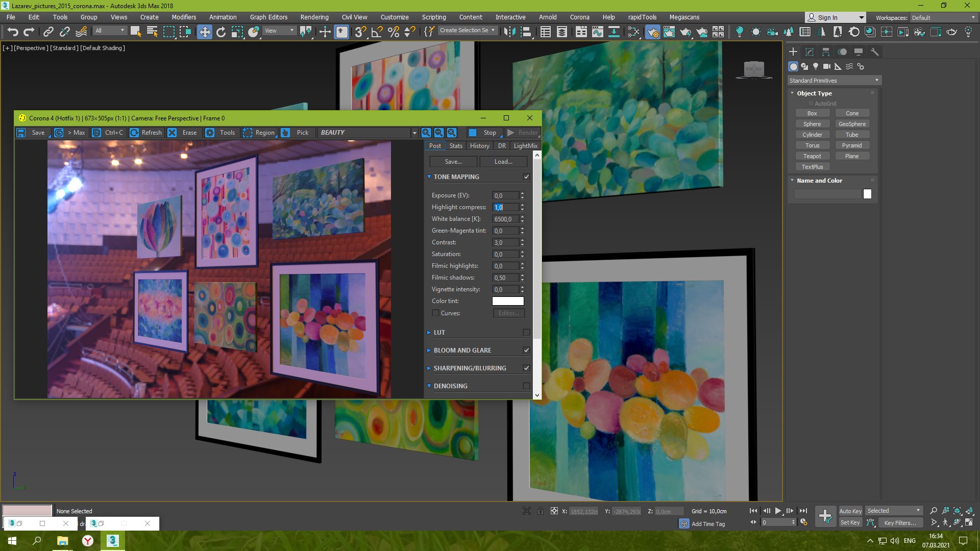Click Pick tool in Corona frame buffer
Screen dimensions: 980x551
pos(296,133)
